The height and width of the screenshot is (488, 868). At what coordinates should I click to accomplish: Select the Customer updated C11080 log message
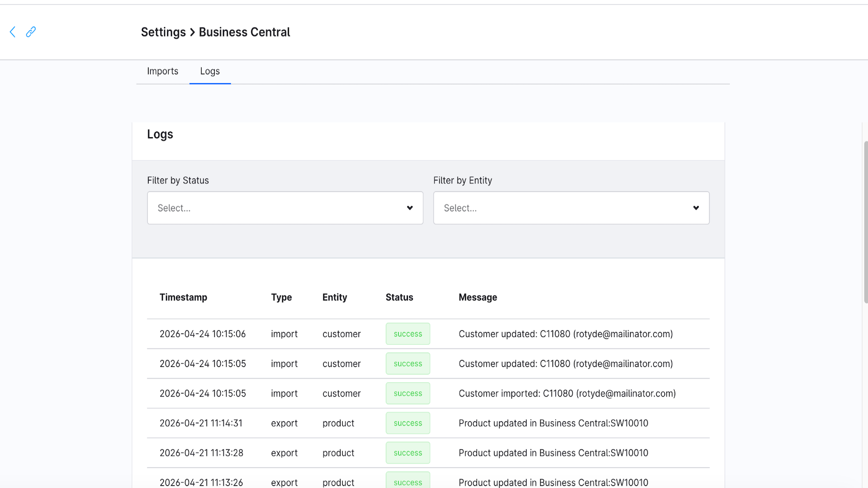tap(566, 333)
